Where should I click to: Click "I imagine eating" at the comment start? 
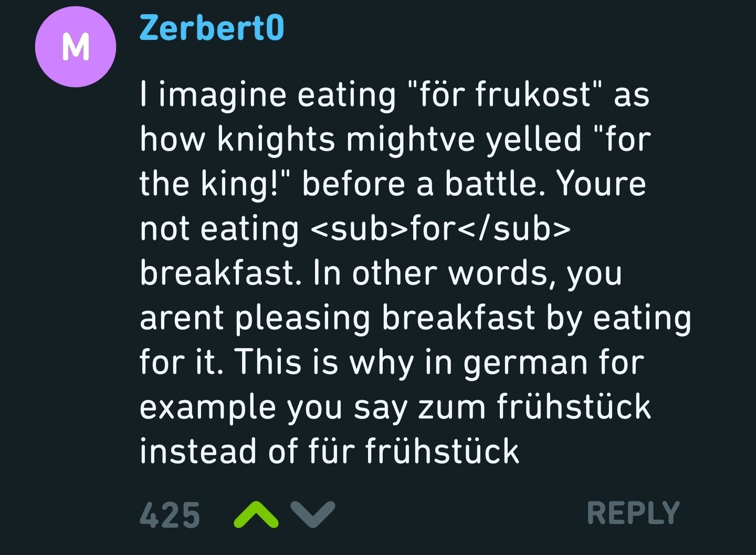tap(268, 95)
